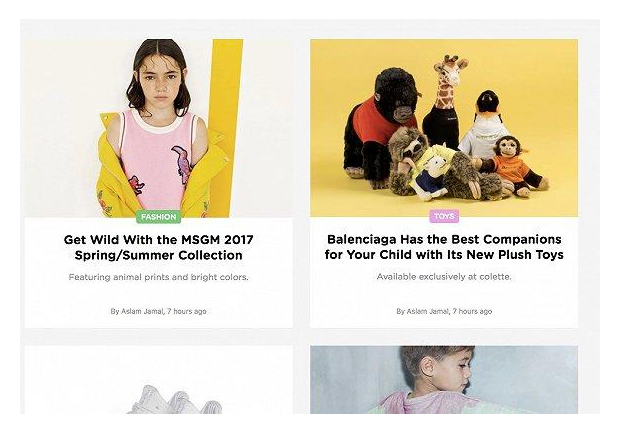622x425 pixels.
Task: Click the toucan patch on pink top
Action: [182, 164]
